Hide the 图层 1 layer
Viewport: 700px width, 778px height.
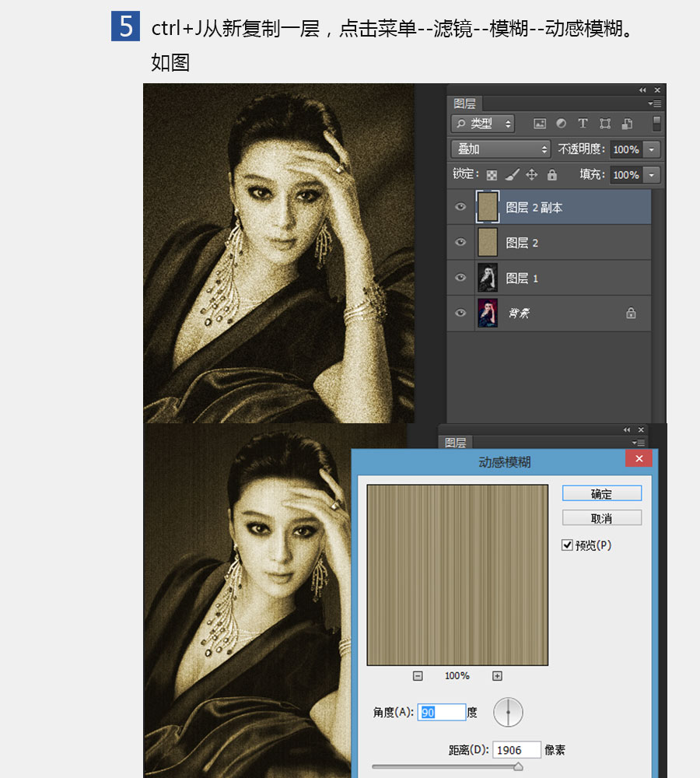[460, 278]
